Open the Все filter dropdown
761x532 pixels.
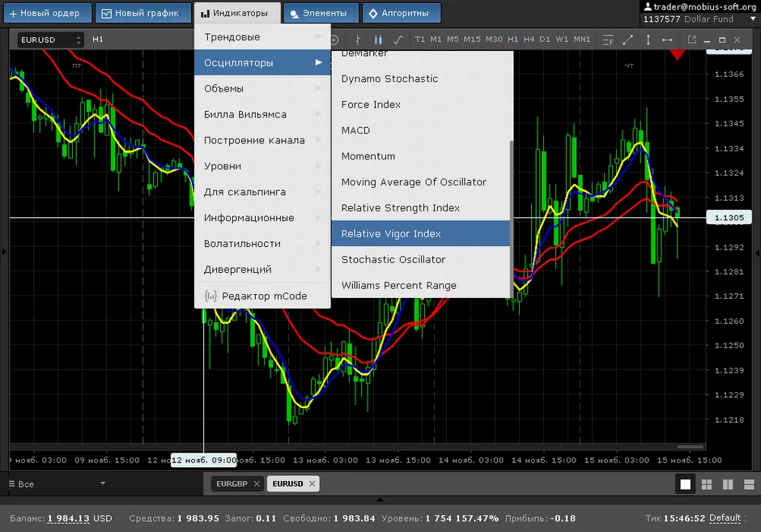pyautogui.click(x=57, y=484)
